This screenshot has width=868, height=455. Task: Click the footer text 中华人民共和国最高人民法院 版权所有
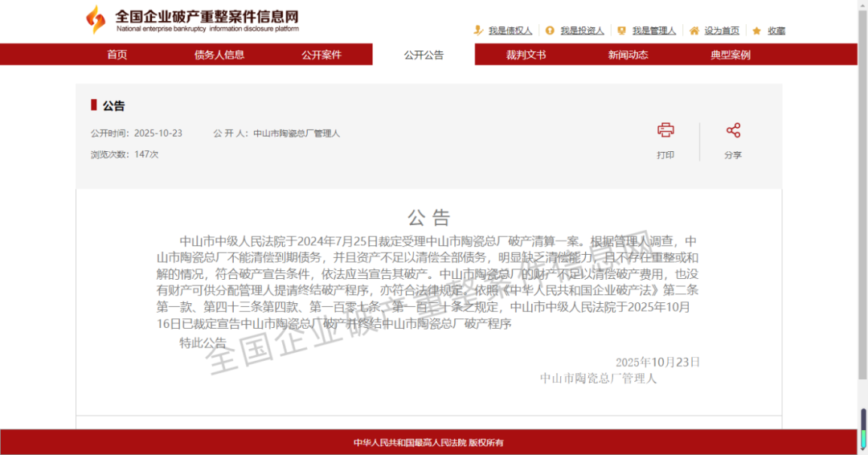click(428, 442)
